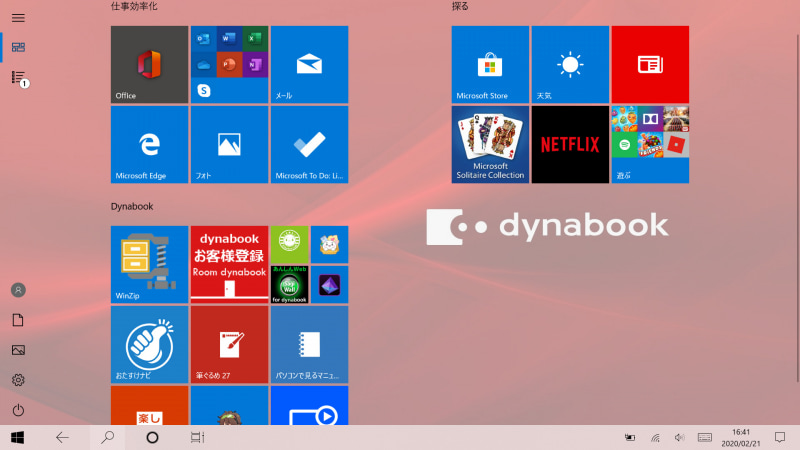Screen dimensions: 800x450
Task: Open パソコンで見るマニュアル tile
Action: (x=310, y=345)
